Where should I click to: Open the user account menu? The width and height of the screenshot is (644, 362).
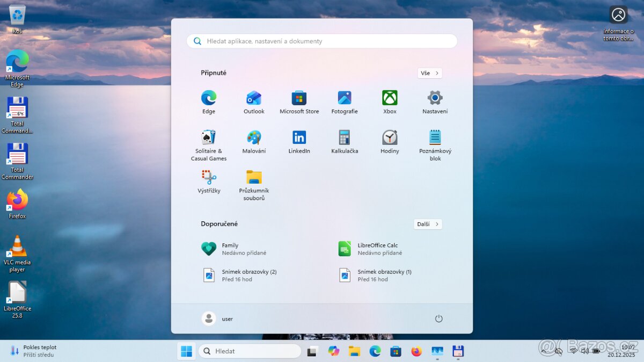click(220, 318)
